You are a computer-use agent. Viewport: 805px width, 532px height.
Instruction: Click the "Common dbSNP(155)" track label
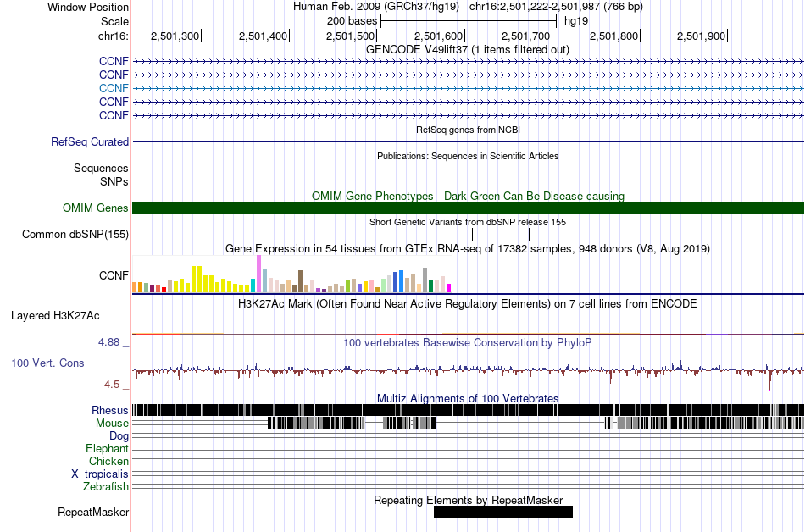pyautogui.click(x=75, y=235)
